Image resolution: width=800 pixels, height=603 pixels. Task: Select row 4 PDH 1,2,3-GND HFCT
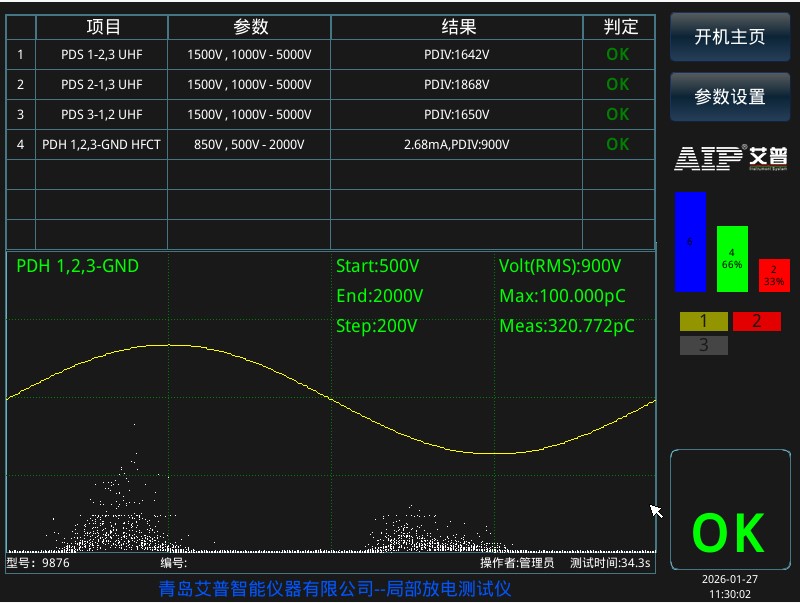click(330, 144)
